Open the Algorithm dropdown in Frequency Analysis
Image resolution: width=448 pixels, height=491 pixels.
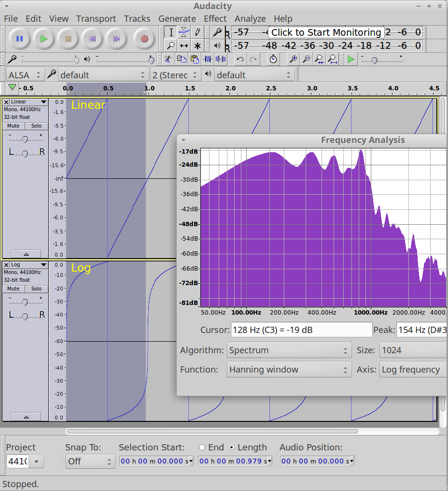click(289, 350)
